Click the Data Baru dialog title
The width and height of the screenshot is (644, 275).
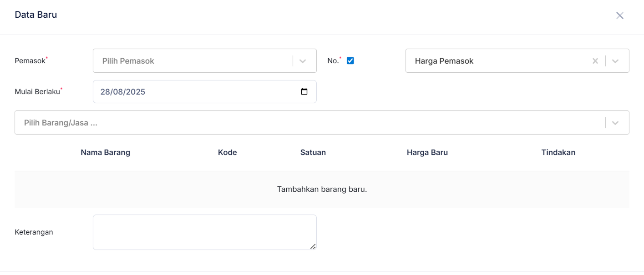(36, 14)
